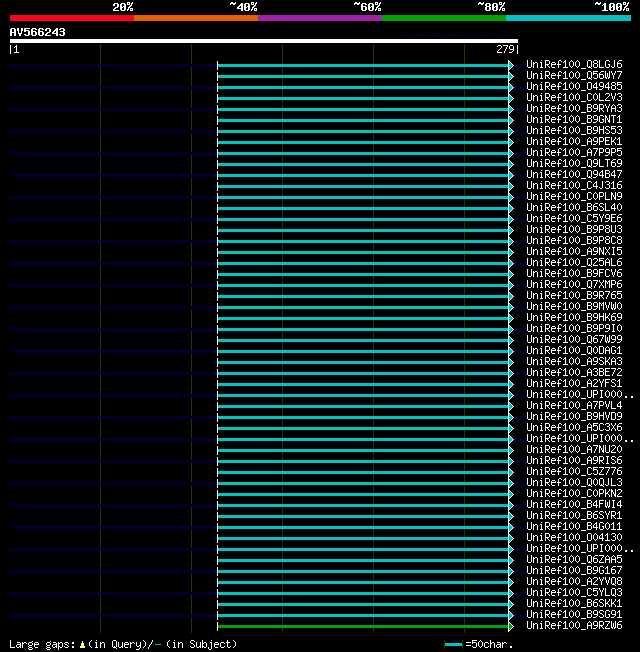
Task: Click arrowhead icon beside UniRef100_B9SG91
Action: point(511,615)
